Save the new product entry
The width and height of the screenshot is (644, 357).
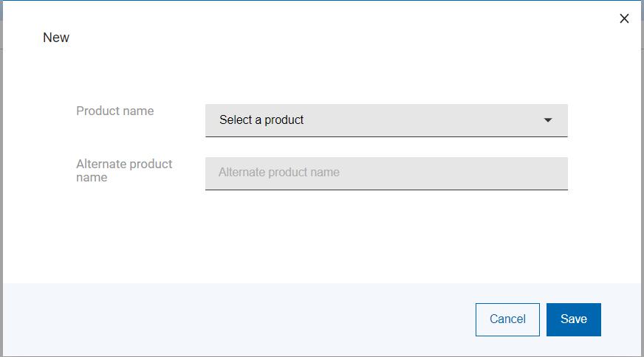(x=573, y=319)
